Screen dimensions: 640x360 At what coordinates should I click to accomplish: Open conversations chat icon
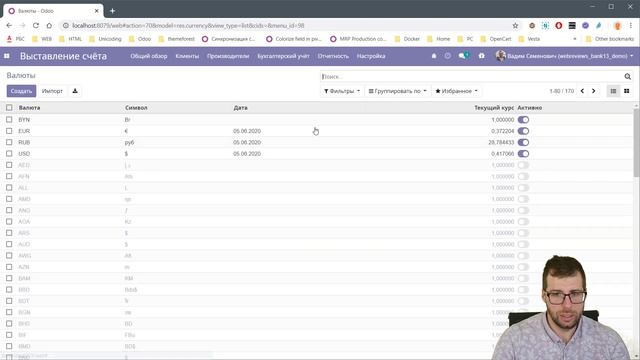pyautogui.click(x=463, y=56)
